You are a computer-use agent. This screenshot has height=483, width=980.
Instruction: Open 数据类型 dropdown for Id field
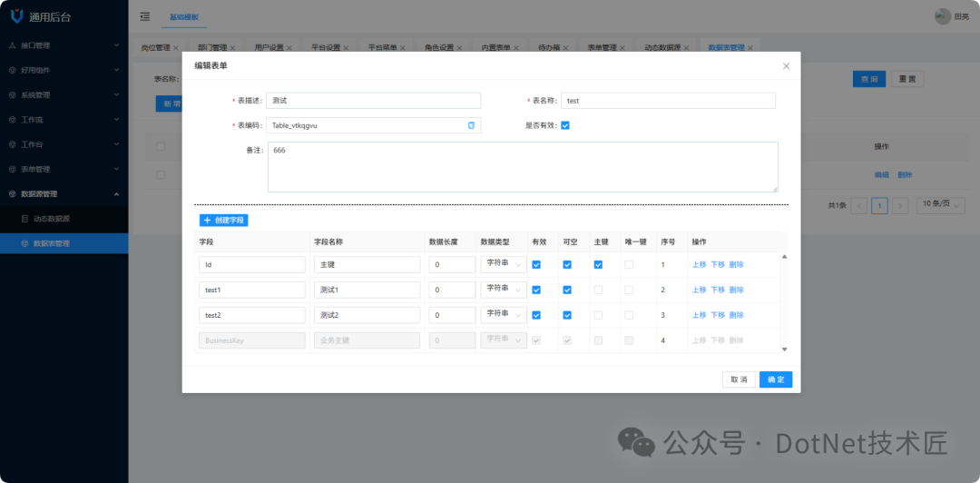[x=504, y=264]
